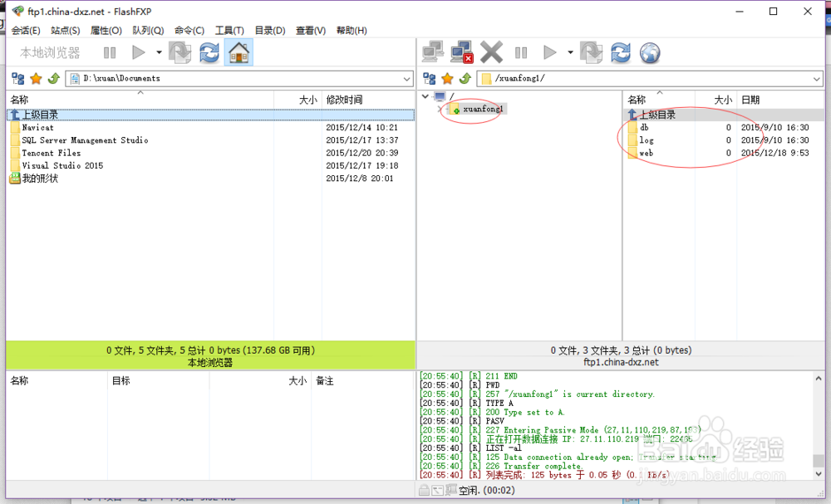Open the 命令(C) menu

coord(189,31)
